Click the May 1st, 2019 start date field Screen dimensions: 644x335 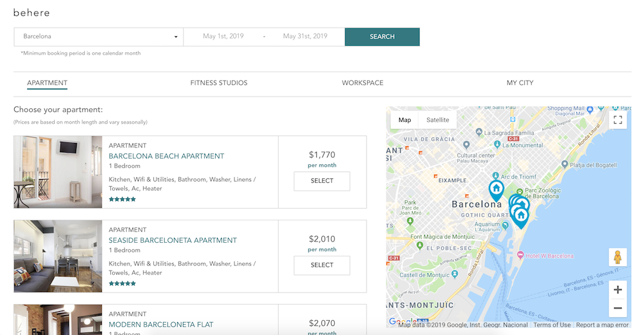click(223, 36)
